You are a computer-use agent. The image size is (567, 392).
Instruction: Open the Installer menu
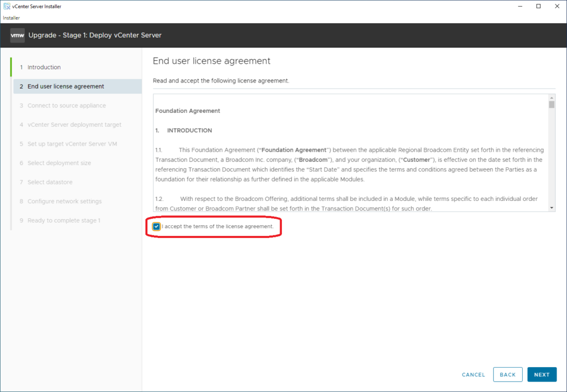pos(11,18)
